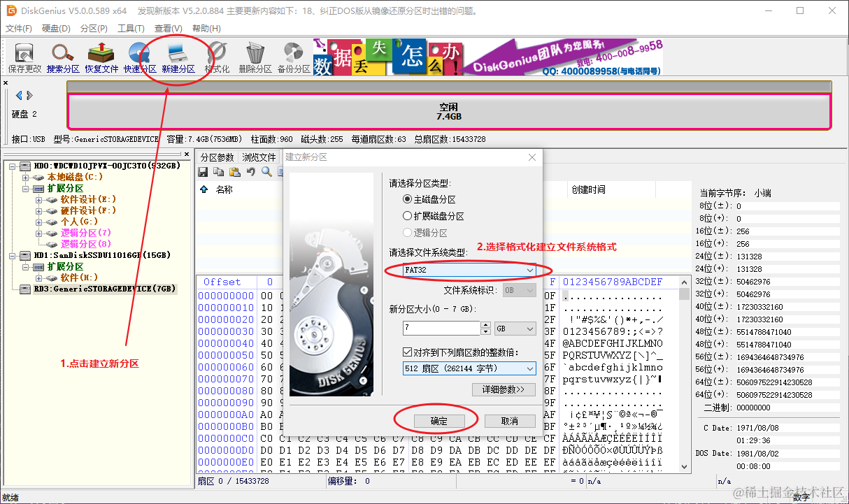Click the 详细参数>> button
The width and height of the screenshot is (849, 504).
[x=504, y=389]
